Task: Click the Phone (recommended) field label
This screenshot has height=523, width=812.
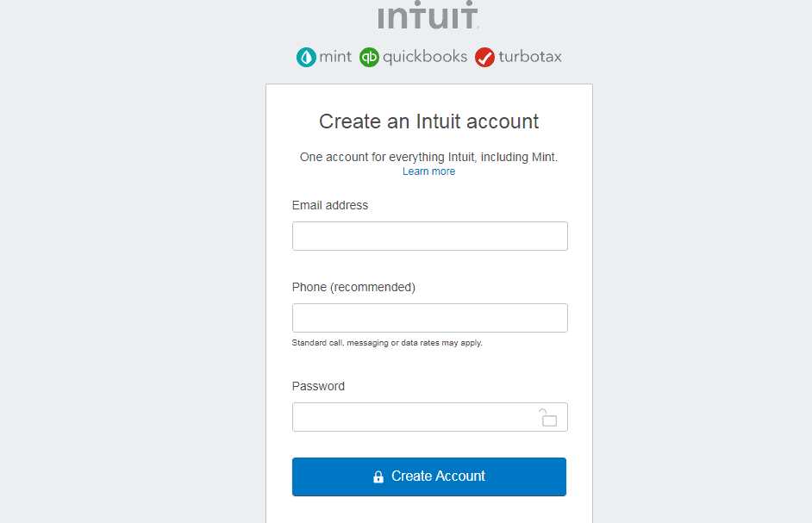Action: [353, 288]
